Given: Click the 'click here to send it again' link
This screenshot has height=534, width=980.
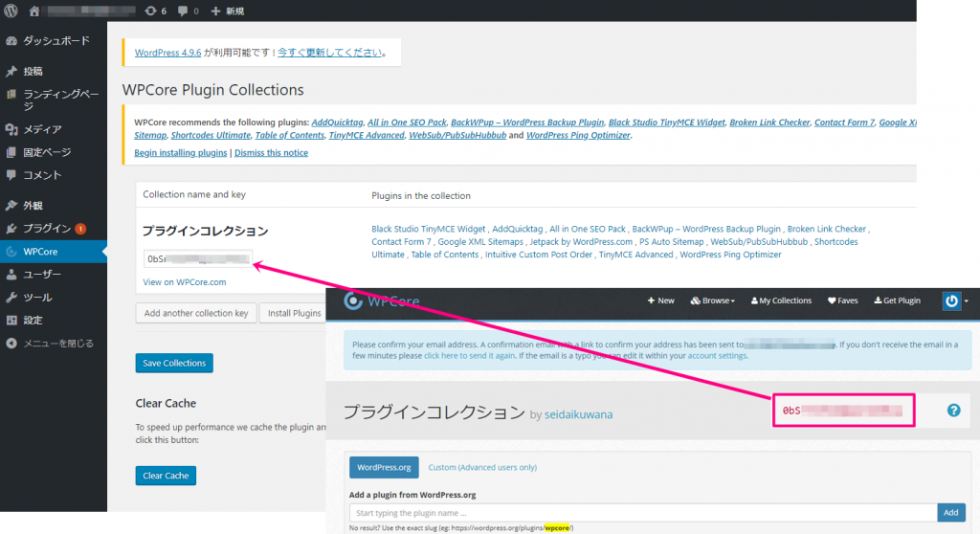Looking at the screenshot, I should pyautogui.click(x=469, y=356).
